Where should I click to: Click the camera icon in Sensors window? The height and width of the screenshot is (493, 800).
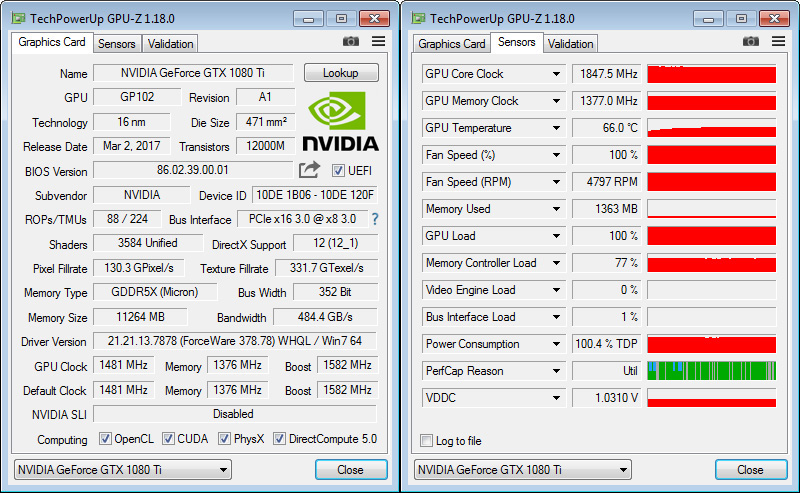751,41
